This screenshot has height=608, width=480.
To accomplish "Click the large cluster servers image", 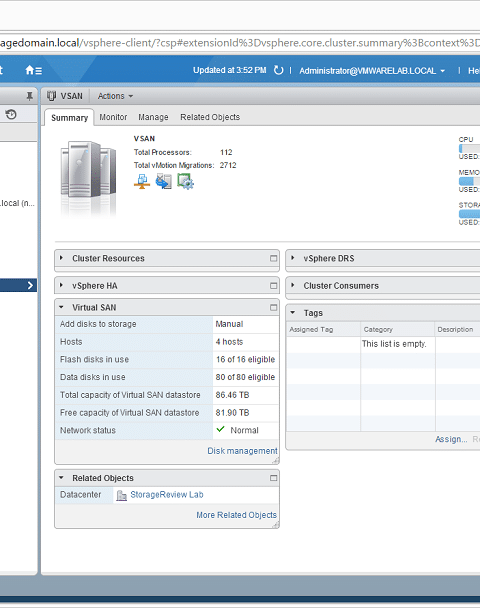I will pos(88,178).
